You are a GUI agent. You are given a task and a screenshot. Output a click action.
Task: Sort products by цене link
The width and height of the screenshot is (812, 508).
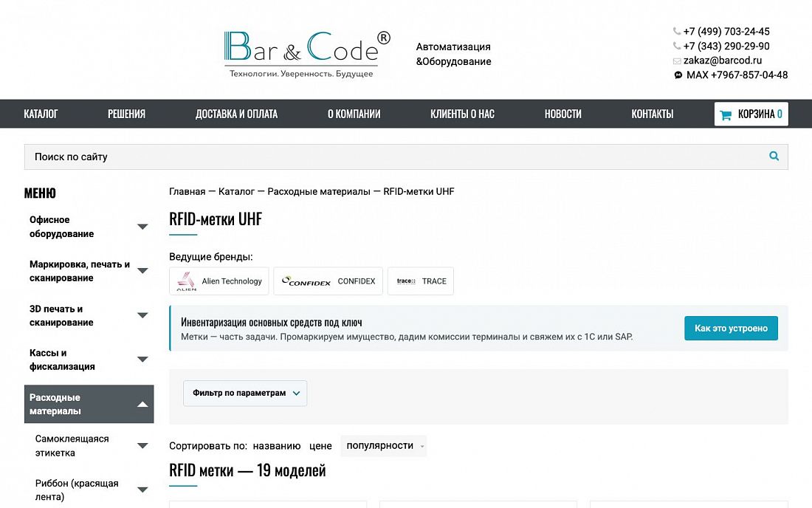coord(320,446)
